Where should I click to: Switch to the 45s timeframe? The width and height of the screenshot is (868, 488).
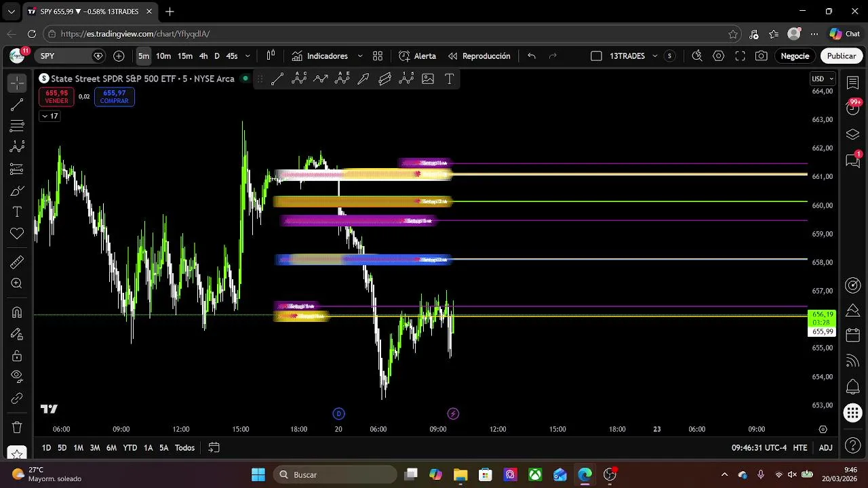[232, 56]
